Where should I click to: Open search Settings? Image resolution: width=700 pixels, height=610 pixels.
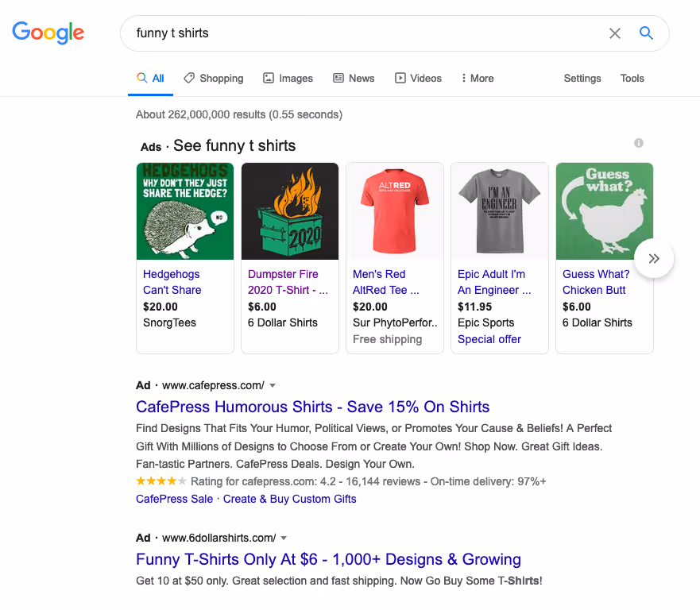(x=582, y=79)
